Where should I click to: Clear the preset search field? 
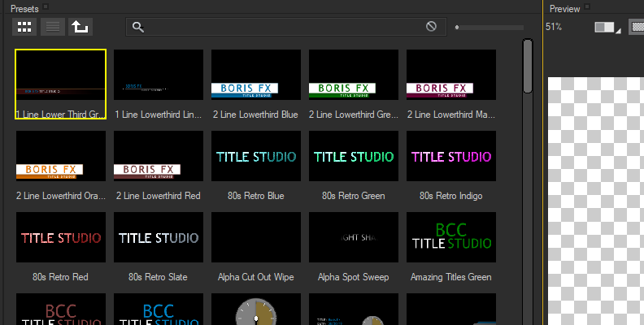tap(432, 27)
